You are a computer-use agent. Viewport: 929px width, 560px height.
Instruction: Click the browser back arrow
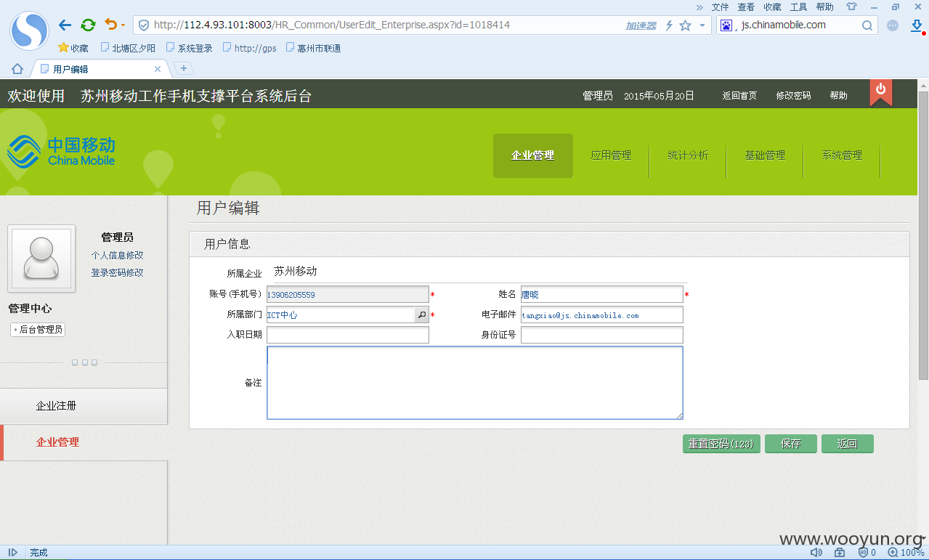point(65,25)
